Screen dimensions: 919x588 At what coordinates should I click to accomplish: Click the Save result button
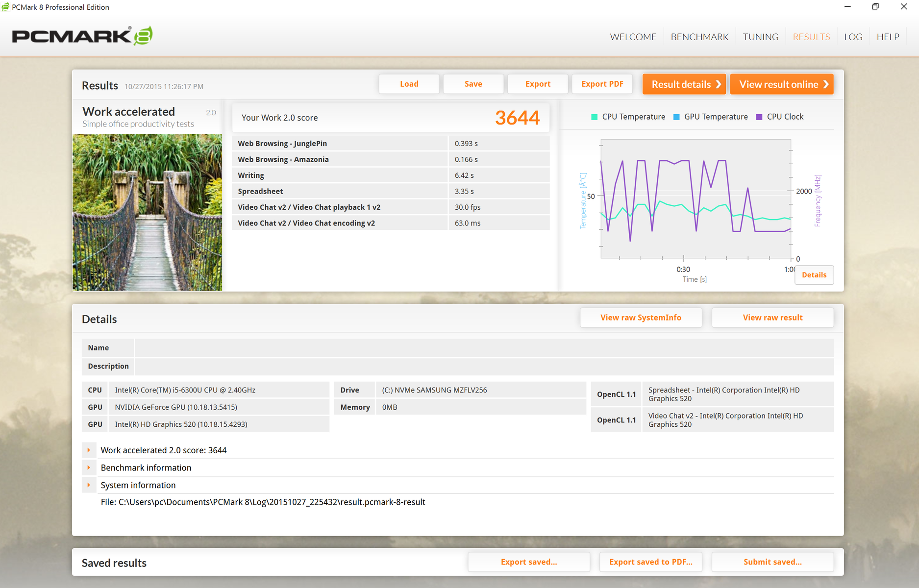[473, 84]
